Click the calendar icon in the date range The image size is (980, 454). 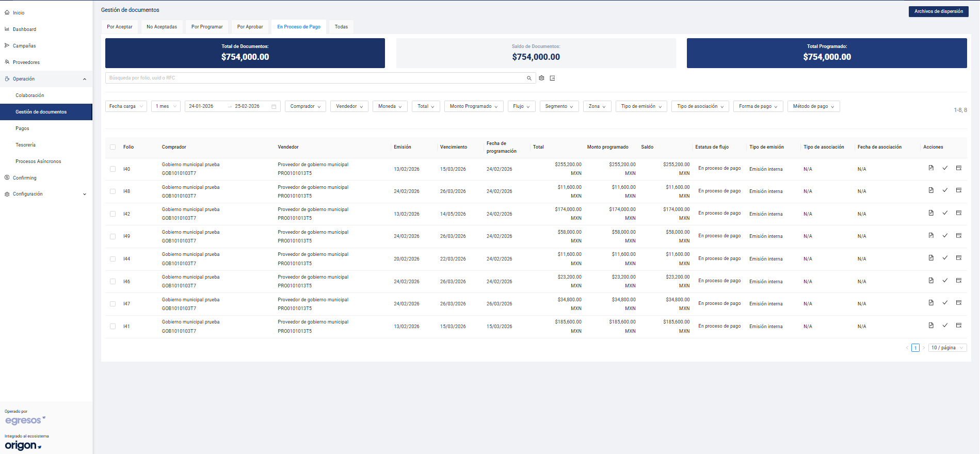click(x=274, y=107)
